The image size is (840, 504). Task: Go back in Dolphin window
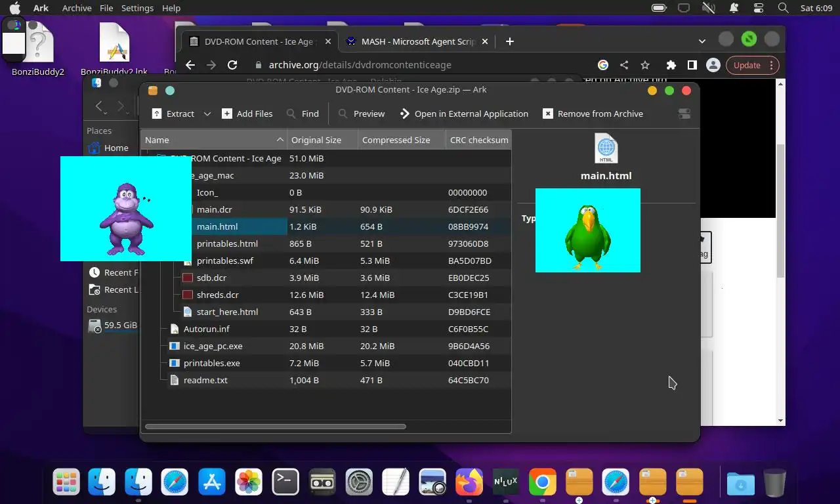click(x=99, y=106)
